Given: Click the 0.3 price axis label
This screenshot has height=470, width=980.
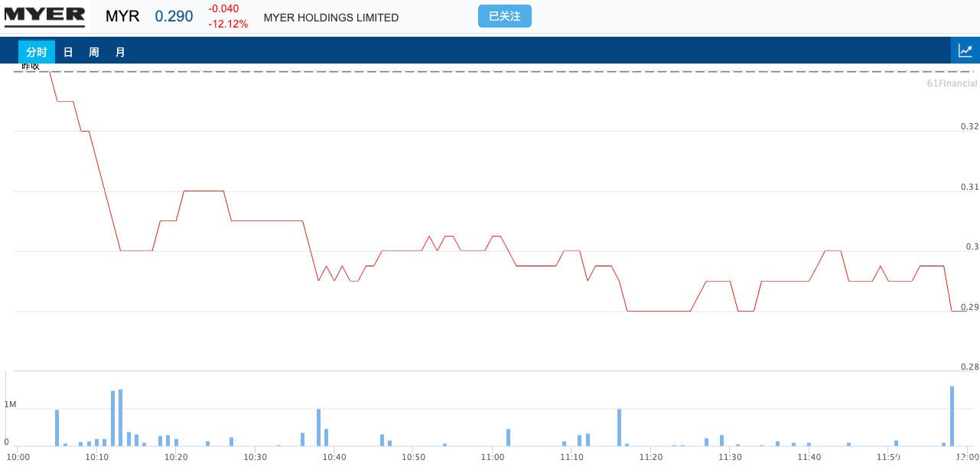Looking at the screenshot, I should click(x=972, y=246).
